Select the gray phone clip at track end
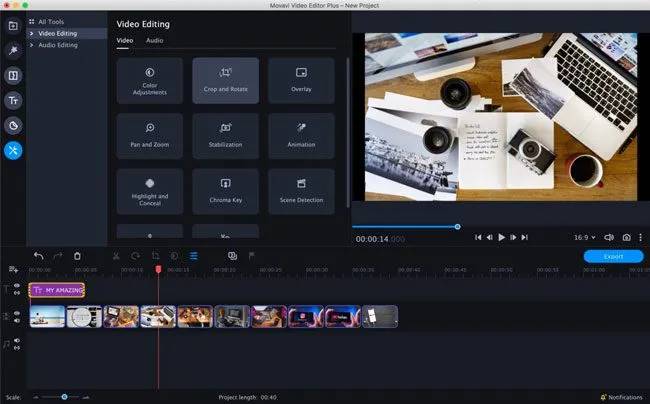Viewport: 650px width, 404px height. pyautogui.click(x=380, y=317)
